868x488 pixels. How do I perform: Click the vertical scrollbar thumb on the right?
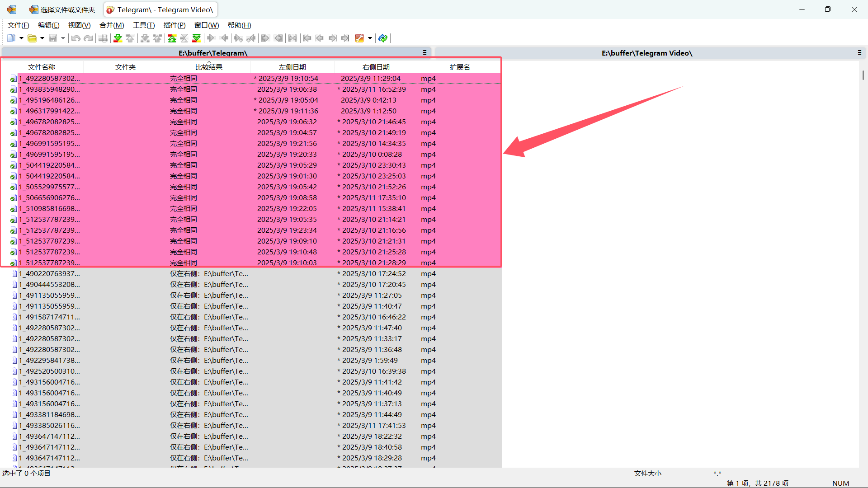[x=863, y=75]
